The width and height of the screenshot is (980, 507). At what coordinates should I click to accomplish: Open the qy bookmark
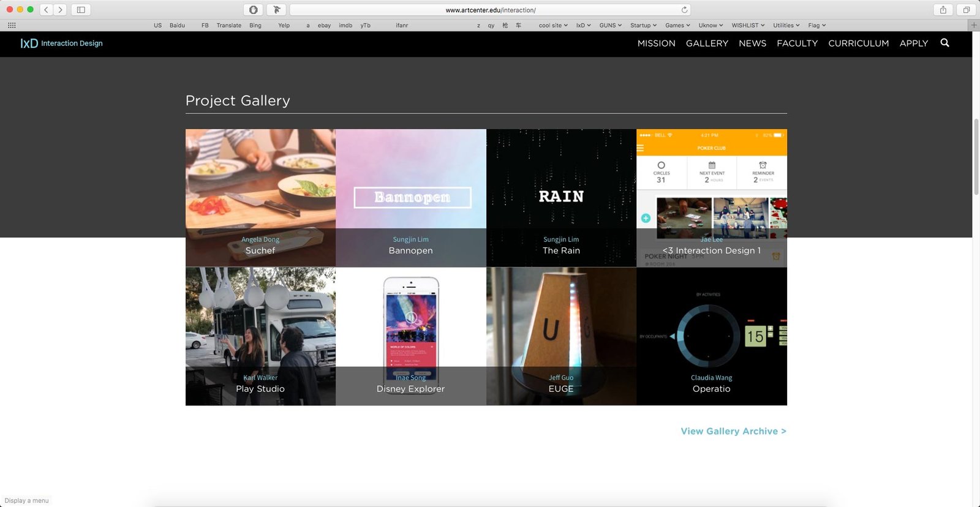pos(491,25)
